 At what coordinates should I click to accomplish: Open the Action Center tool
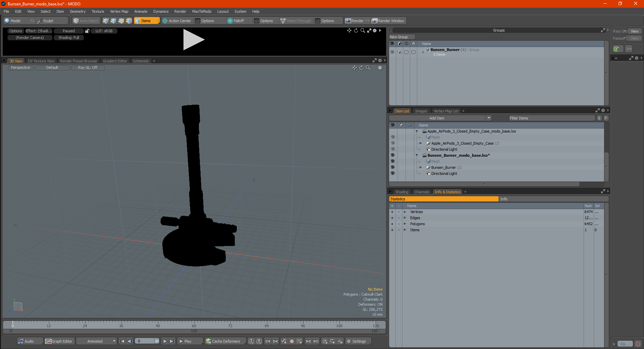(177, 21)
